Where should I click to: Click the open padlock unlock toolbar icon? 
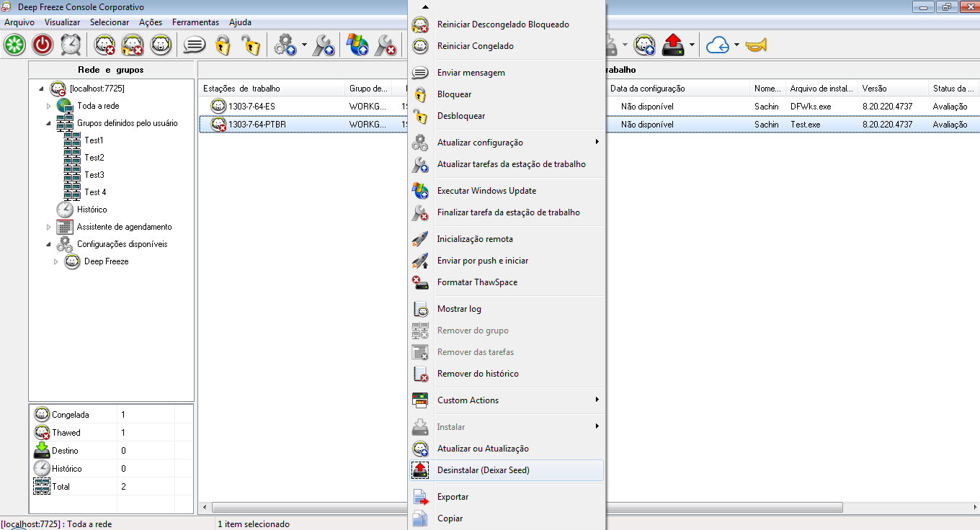pyautogui.click(x=250, y=45)
